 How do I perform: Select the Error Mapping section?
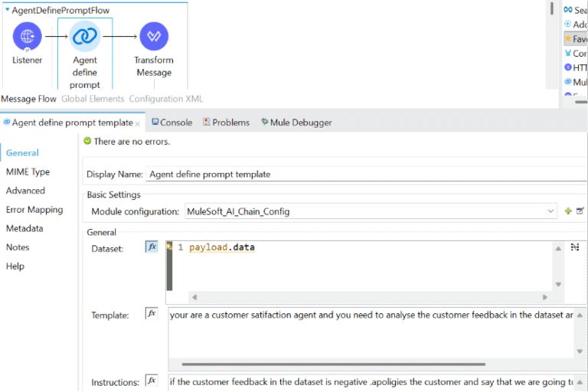click(34, 210)
